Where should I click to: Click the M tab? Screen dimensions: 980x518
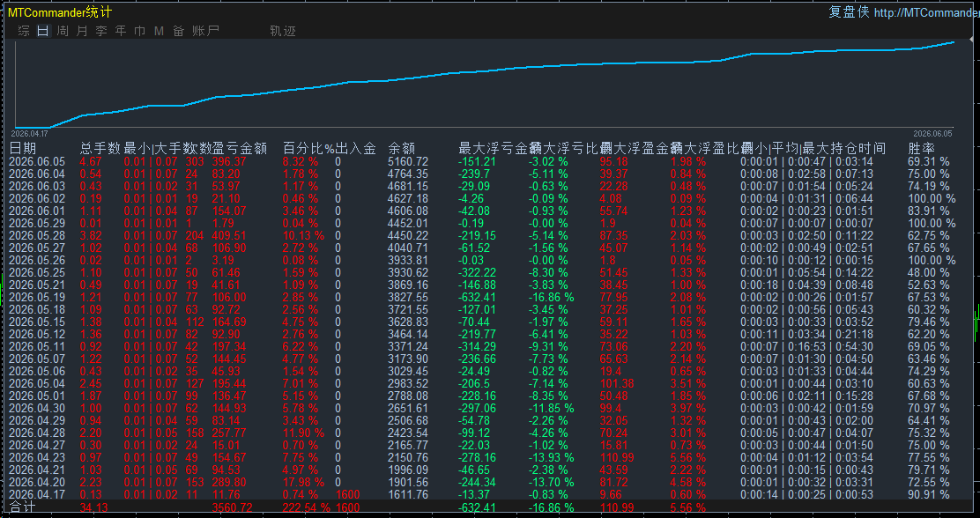(x=159, y=31)
